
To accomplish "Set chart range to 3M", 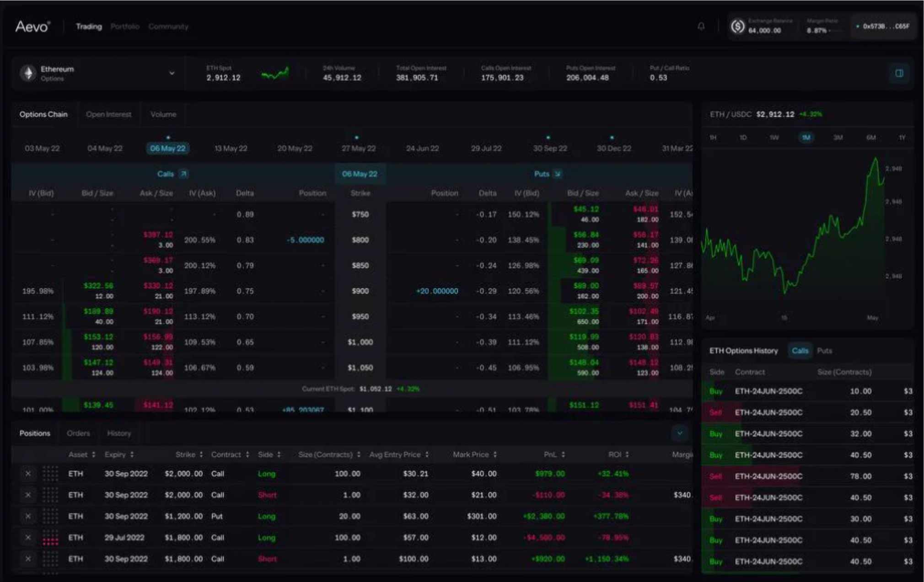I will coord(838,137).
